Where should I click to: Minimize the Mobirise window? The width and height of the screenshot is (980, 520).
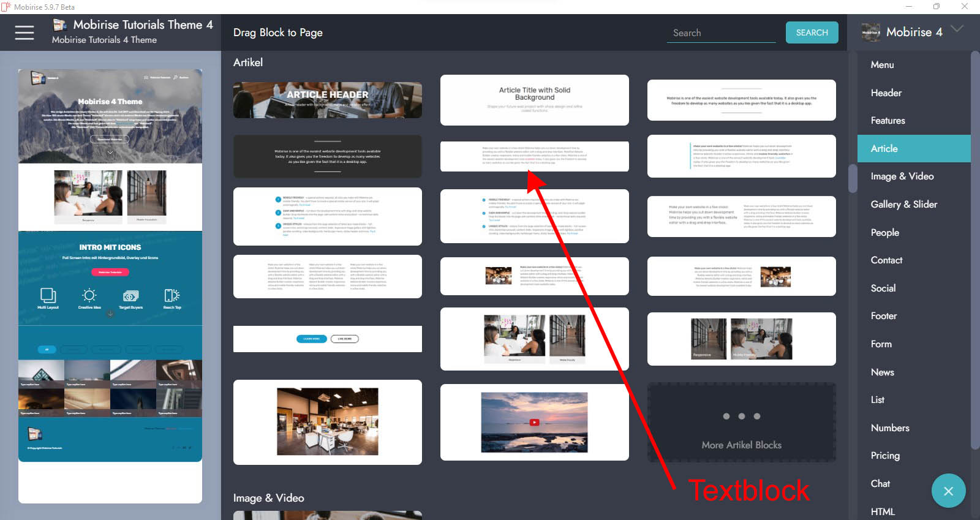(908, 7)
